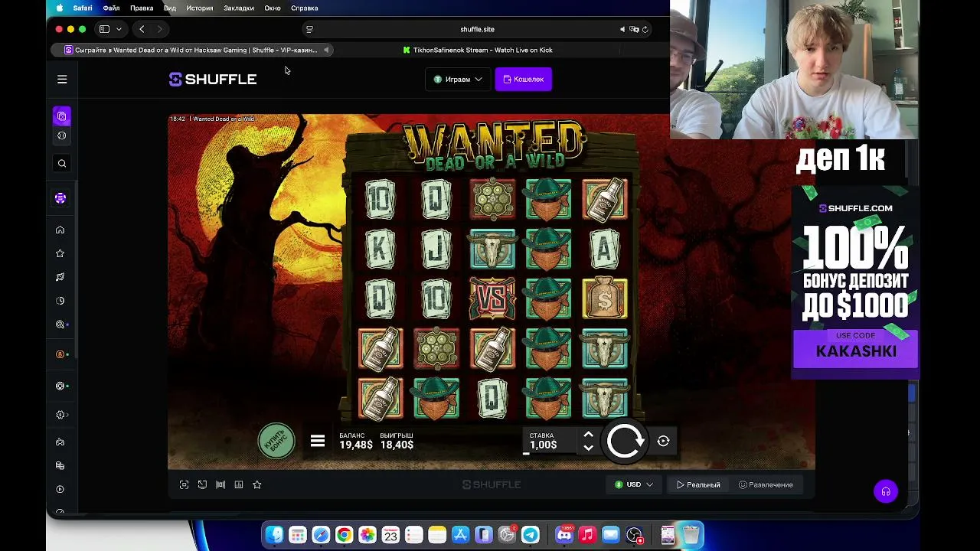Open Telegram from the Dock
The width and height of the screenshot is (980, 551).
click(530, 535)
